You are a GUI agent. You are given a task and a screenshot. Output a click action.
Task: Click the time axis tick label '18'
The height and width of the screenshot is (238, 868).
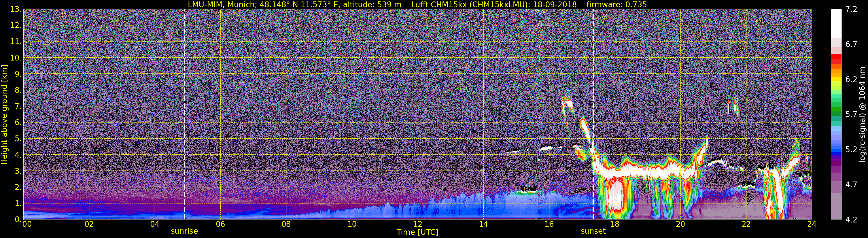click(614, 224)
